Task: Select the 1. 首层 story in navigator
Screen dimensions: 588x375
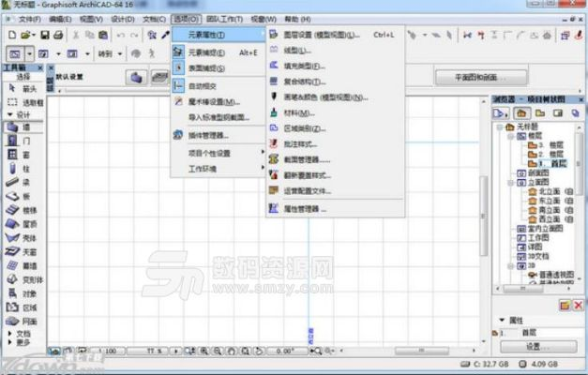Action: click(547, 163)
